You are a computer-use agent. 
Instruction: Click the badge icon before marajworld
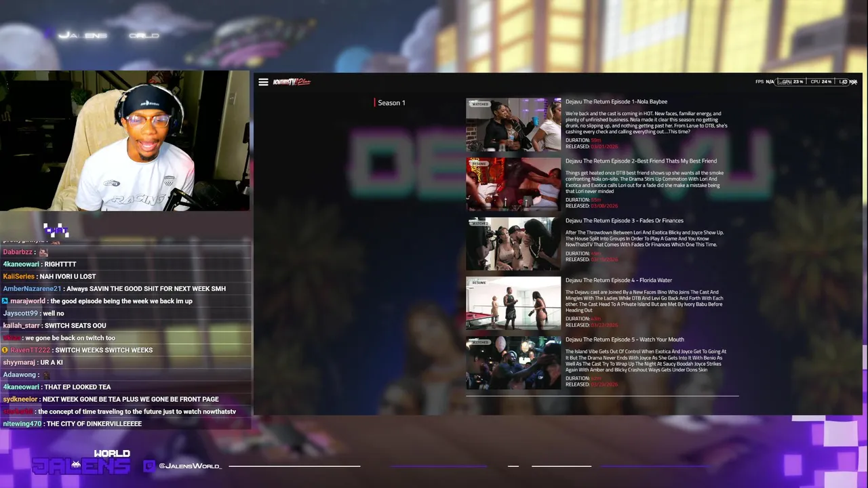pyautogui.click(x=5, y=301)
